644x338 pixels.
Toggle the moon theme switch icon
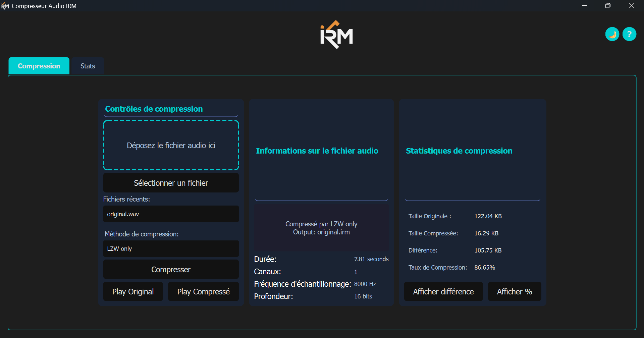point(612,34)
